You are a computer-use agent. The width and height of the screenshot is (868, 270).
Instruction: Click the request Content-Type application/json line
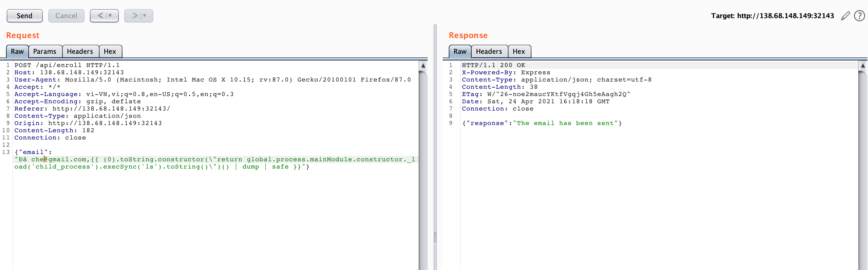coord(78,116)
